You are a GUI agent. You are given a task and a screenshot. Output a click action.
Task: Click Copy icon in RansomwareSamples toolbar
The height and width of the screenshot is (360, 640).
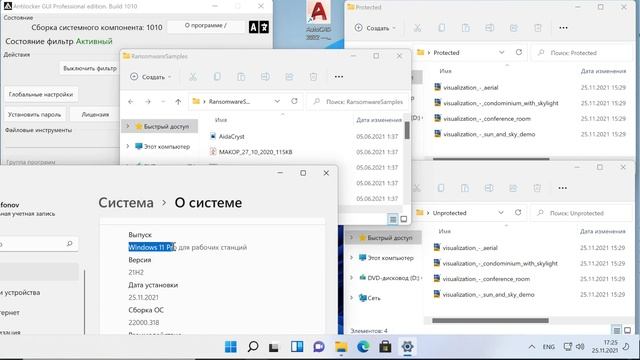click(x=217, y=77)
